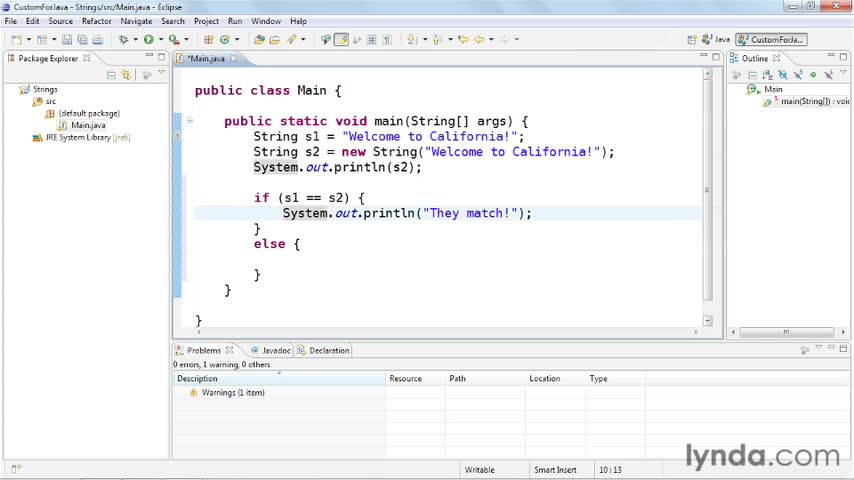Switch to the Java perspective button
Viewport: 854px width, 480px height.
pyautogui.click(x=716, y=39)
